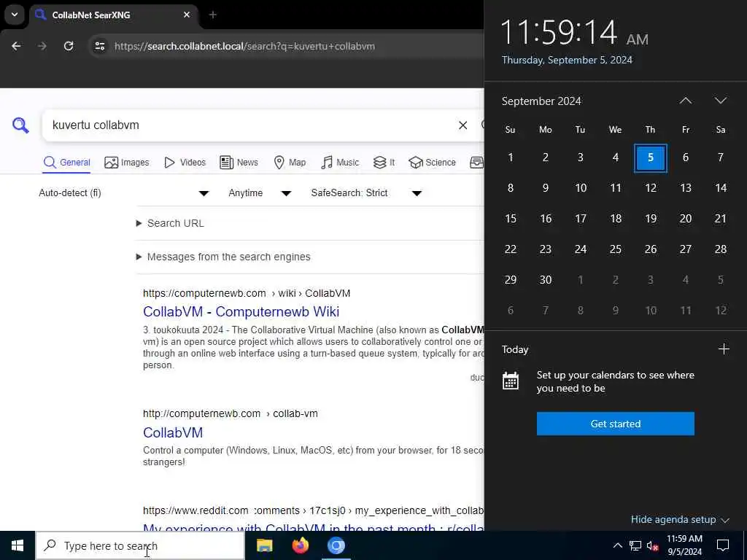
Task: Open site information icon in address bar
Action: (x=99, y=46)
